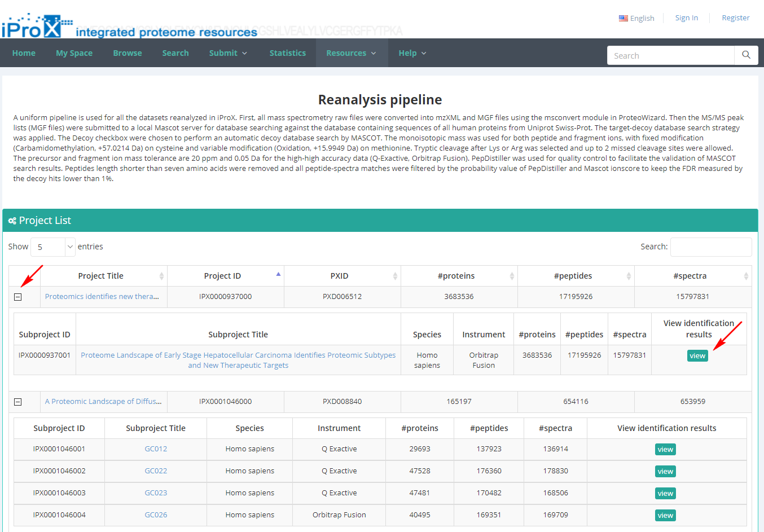Click the Sign In link
Image resolution: width=764 pixels, height=532 pixels.
687,18
